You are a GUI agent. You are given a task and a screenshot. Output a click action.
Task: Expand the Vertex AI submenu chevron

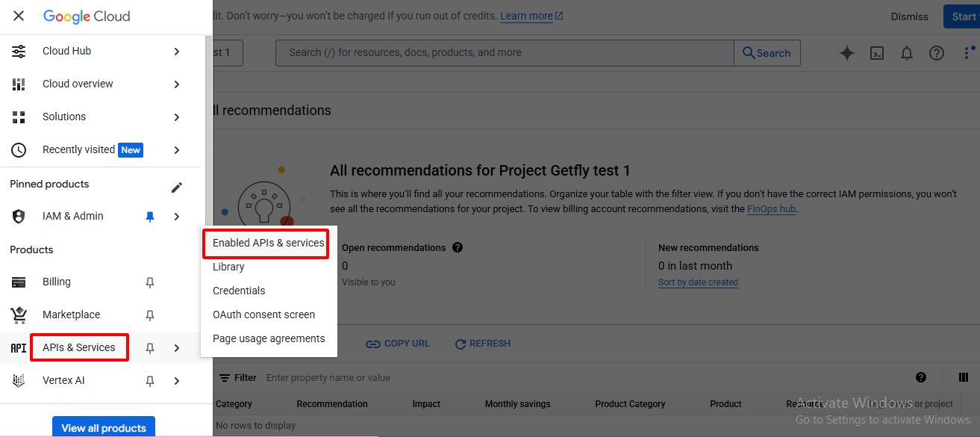pos(177,381)
